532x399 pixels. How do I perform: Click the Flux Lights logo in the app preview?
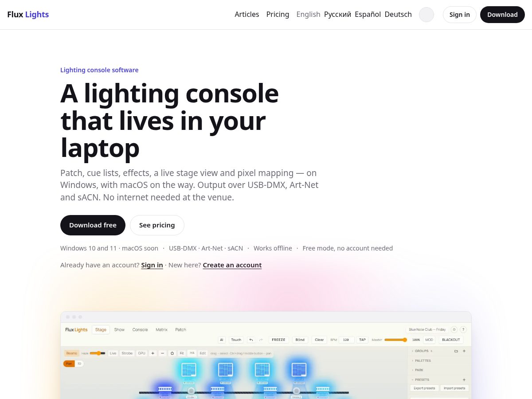coord(76,330)
